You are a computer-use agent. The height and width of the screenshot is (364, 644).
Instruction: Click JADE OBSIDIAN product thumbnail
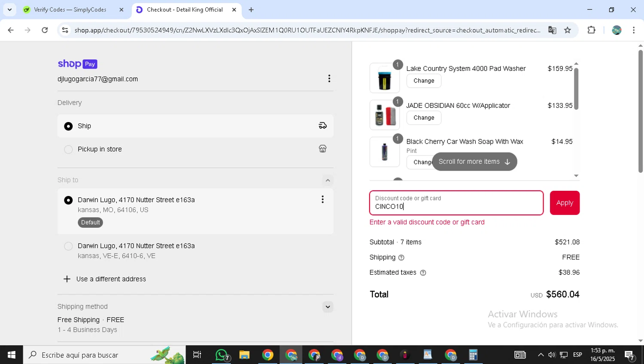(385, 115)
